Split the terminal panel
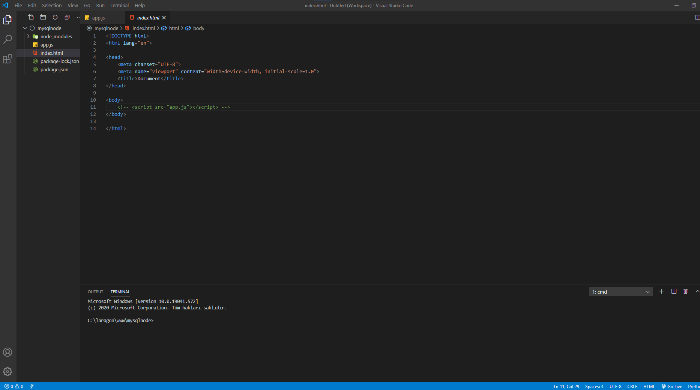The height and width of the screenshot is (390, 700). [674, 291]
